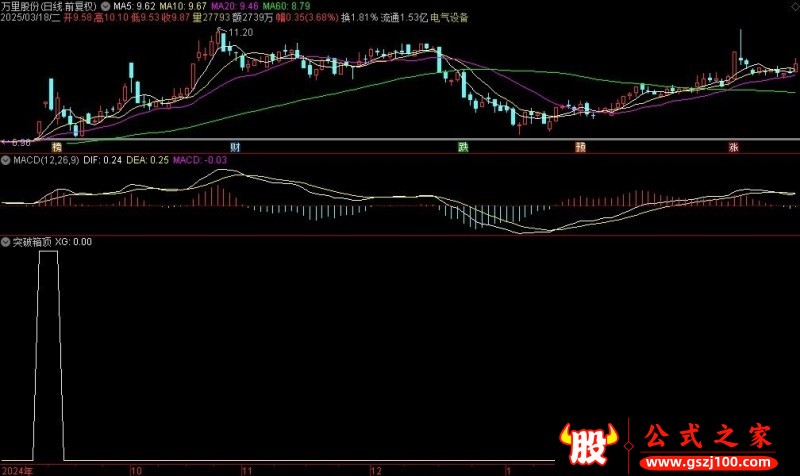Select the 11 month mark on time axis
The height and width of the screenshot is (476, 800).
click(247, 470)
